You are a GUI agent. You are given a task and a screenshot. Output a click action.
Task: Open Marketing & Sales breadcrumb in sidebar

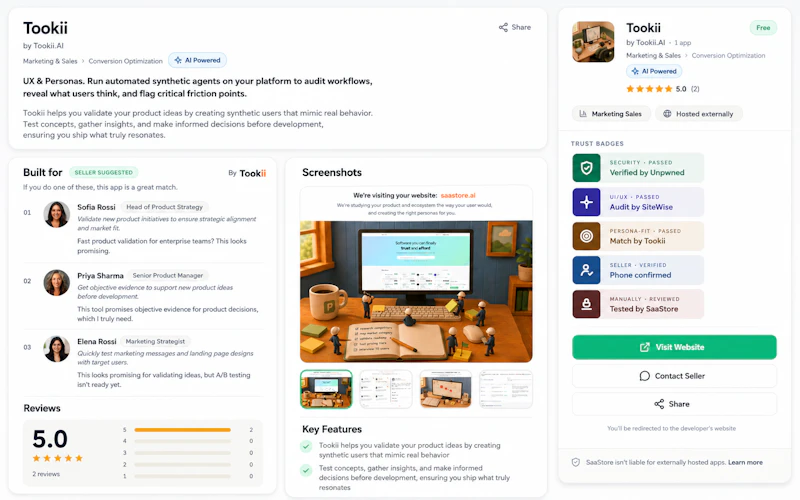click(x=653, y=56)
